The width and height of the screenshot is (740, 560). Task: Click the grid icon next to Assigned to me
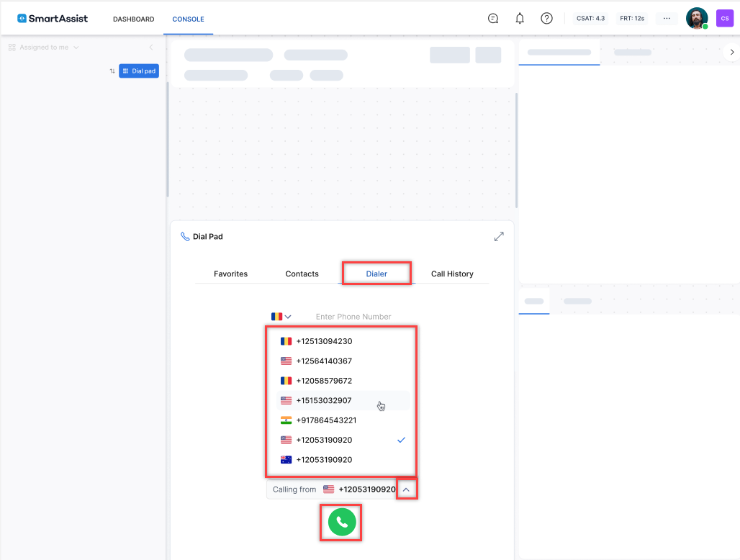(12, 47)
